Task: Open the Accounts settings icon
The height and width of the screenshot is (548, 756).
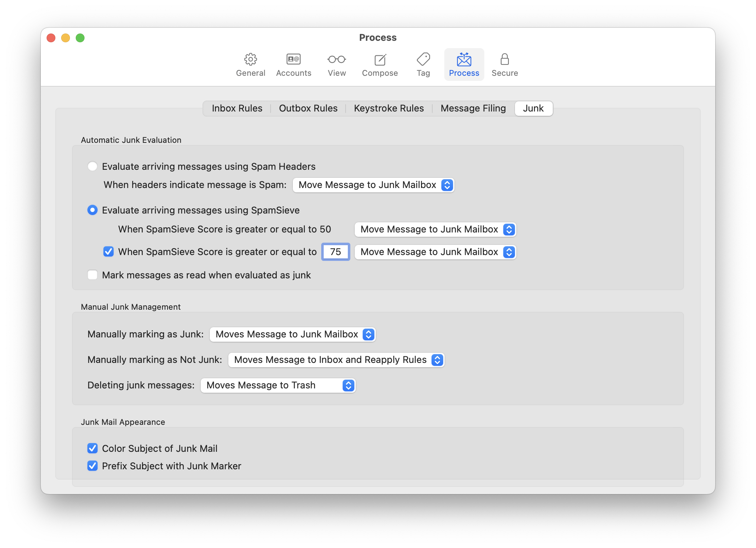Action: click(294, 64)
